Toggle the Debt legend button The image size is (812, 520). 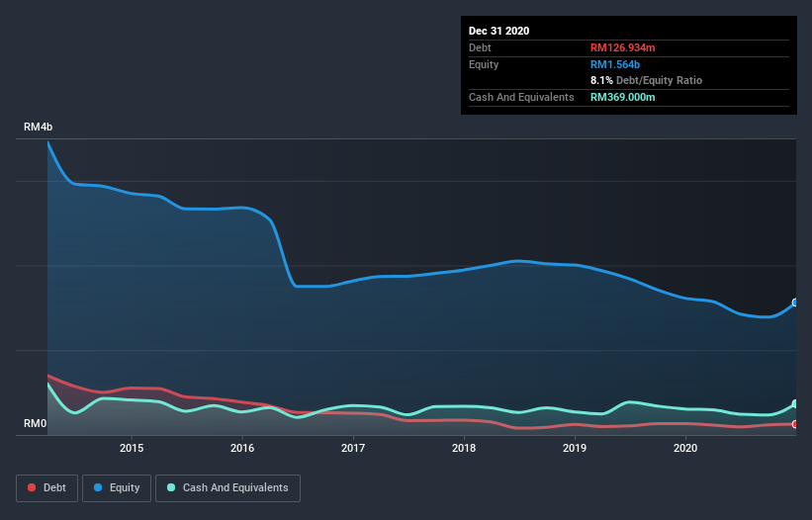46,488
